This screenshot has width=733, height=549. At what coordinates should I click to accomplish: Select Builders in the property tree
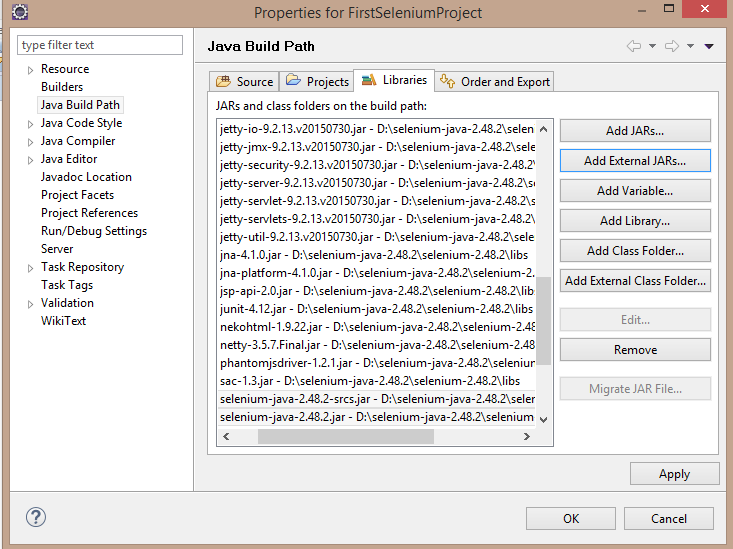pos(62,87)
